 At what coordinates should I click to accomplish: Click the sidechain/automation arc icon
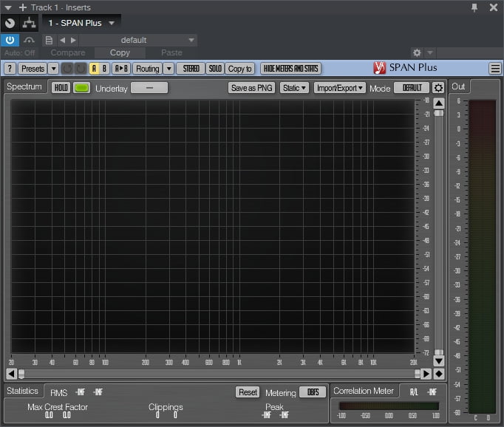tap(29, 40)
